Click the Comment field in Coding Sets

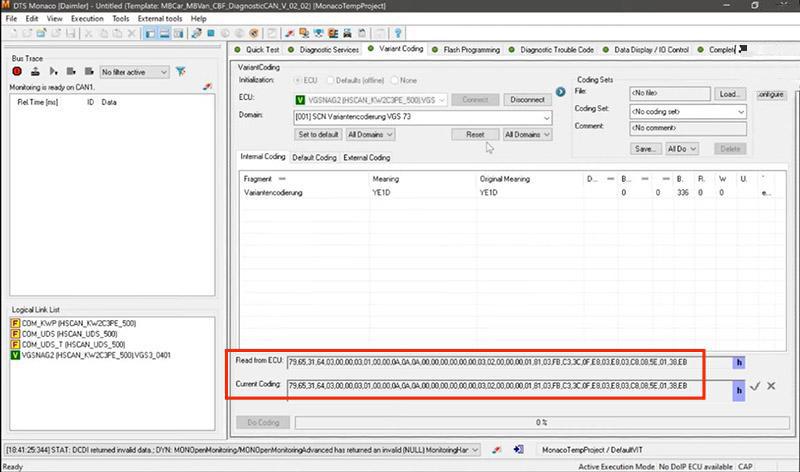click(688, 128)
